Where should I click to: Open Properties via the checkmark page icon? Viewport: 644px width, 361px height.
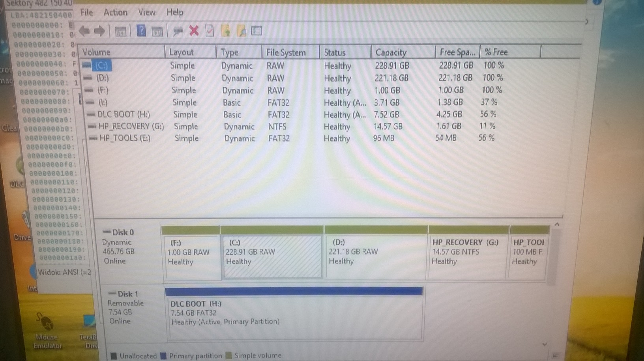click(210, 30)
